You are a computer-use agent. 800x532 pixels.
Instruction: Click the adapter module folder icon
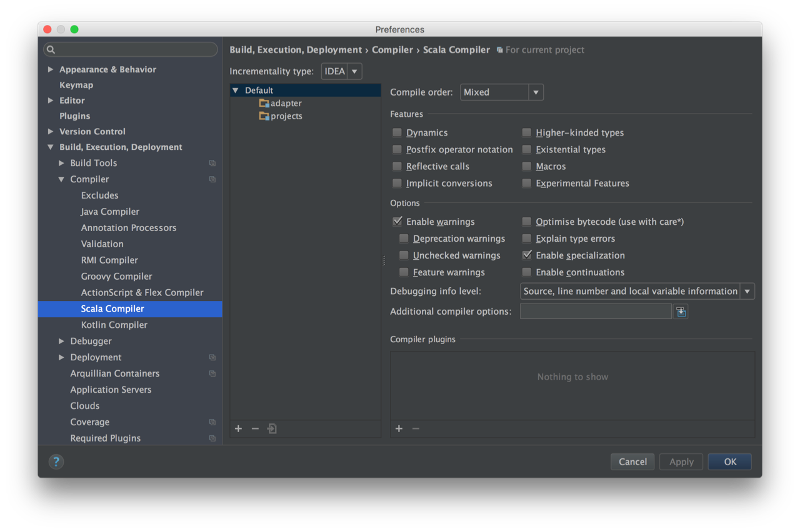click(264, 103)
